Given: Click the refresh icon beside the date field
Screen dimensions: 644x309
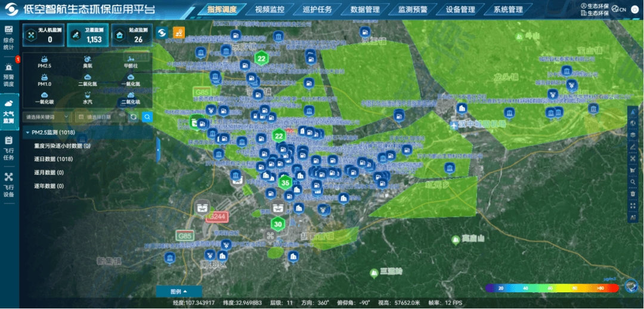Looking at the screenshot, I should pos(134,117).
